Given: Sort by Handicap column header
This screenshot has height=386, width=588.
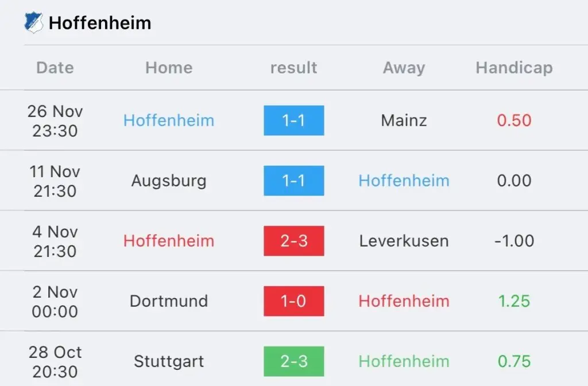Looking at the screenshot, I should (x=514, y=68).
